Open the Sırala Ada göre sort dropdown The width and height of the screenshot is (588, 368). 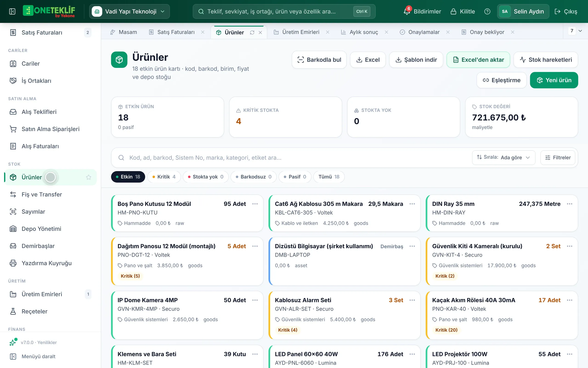coord(503,158)
